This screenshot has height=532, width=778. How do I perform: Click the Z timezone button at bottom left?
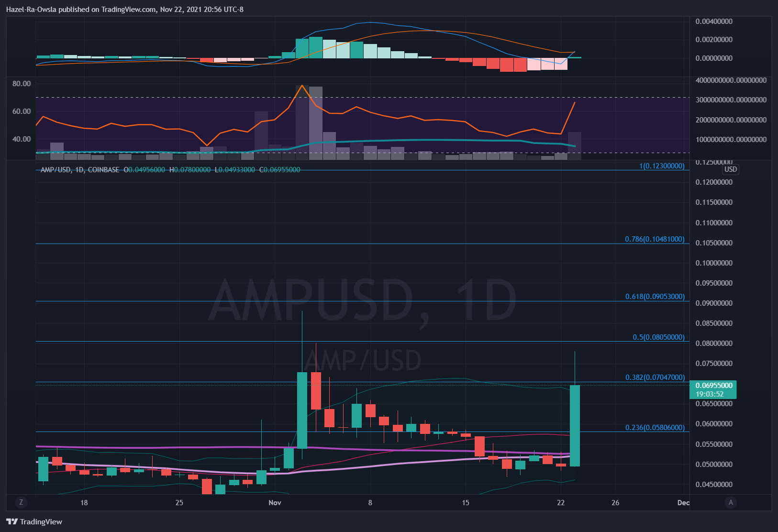click(x=21, y=502)
